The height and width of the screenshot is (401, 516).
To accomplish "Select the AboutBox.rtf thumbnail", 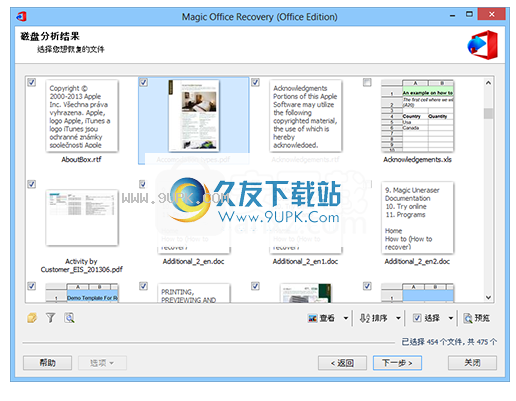I will click(82, 116).
